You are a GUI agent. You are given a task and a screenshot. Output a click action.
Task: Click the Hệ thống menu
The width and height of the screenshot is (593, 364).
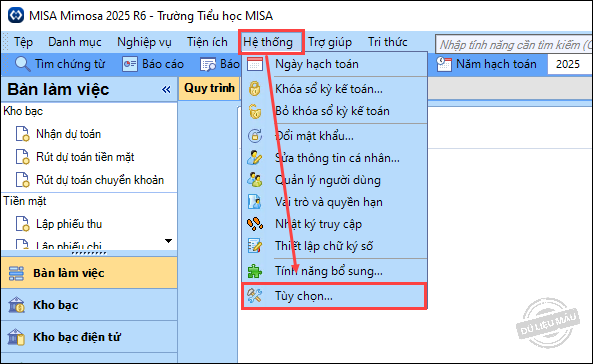tap(268, 42)
